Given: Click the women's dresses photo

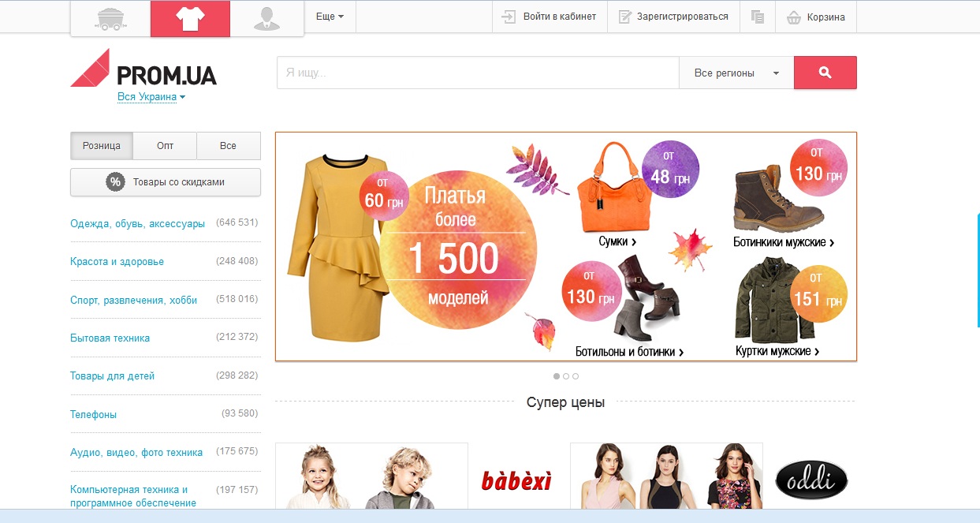Looking at the screenshot, I should coord(666,476).
